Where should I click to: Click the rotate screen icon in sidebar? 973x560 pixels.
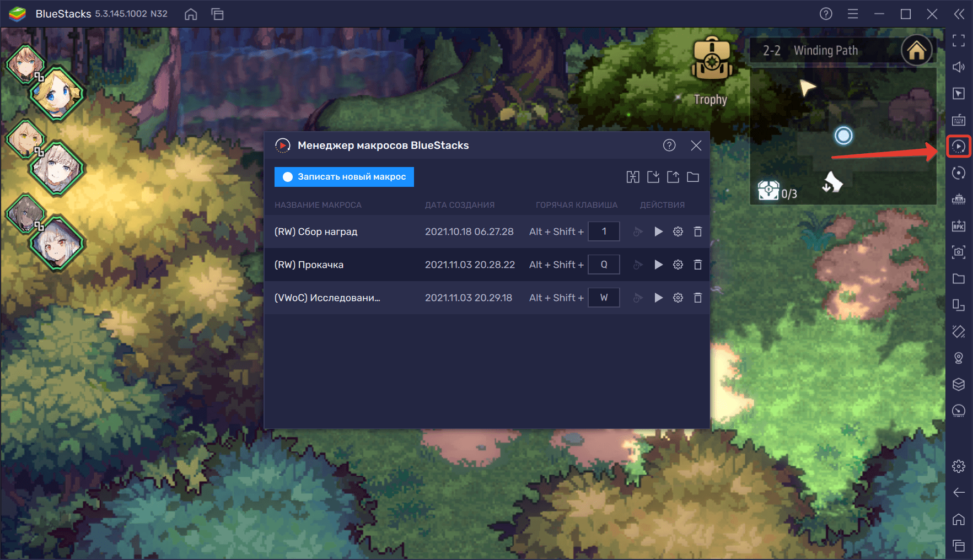click(959, 305)
